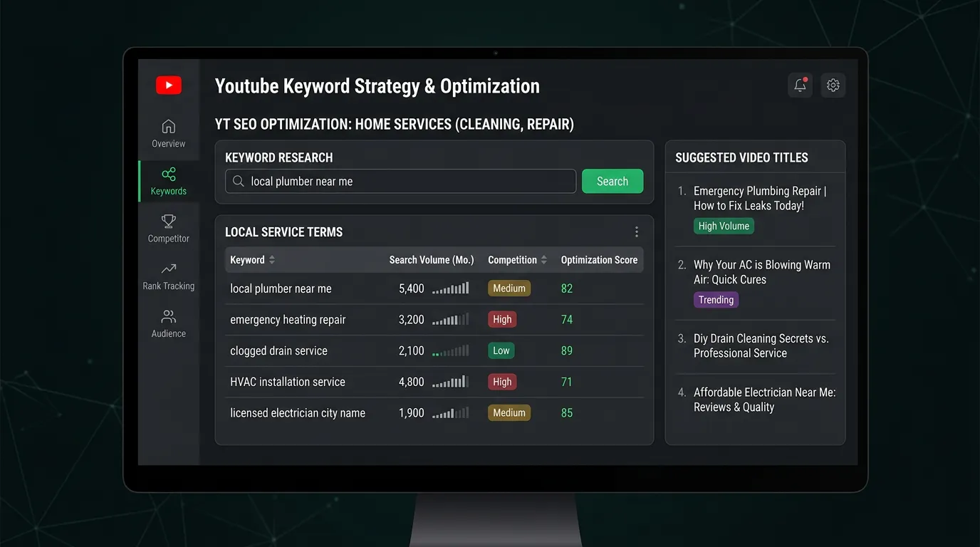Open notifications bell icon
Screen dimensions: 980x547
click(800, 85)
